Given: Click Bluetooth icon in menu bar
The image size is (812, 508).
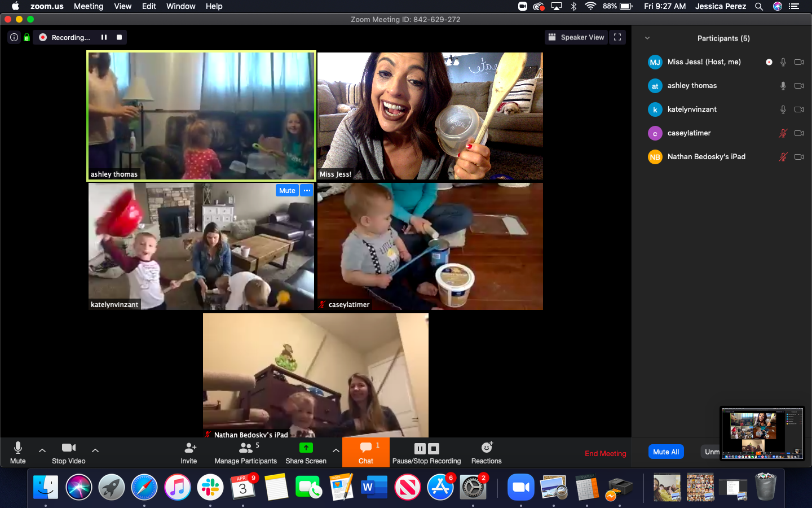Looking at the screenshot, I should point(573,6).
